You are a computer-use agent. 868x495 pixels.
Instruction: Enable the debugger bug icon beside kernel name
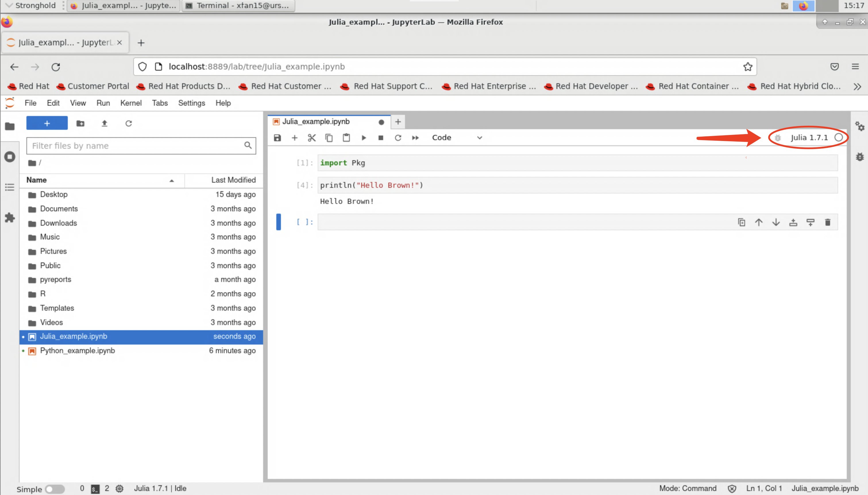click(x=778, y=138)
